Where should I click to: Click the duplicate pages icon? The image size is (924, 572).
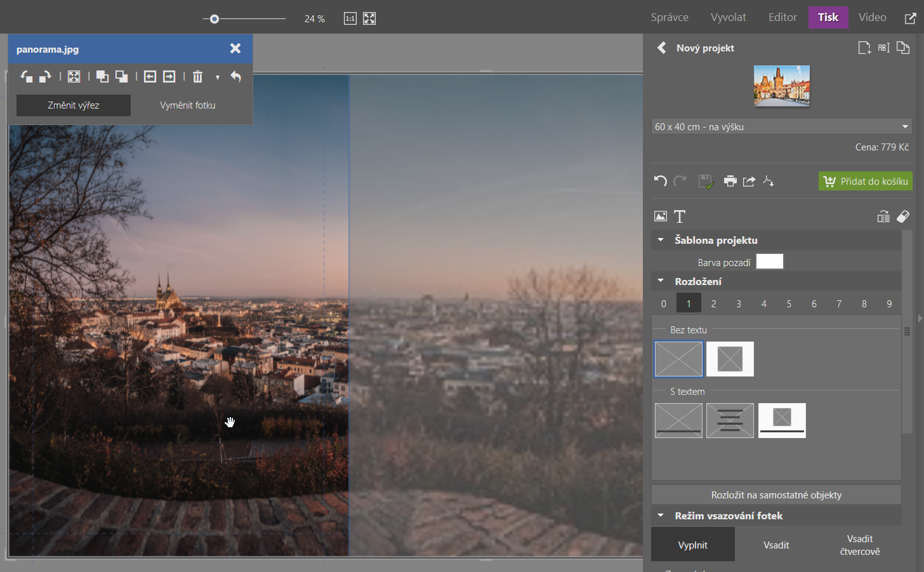pos(903,48)
